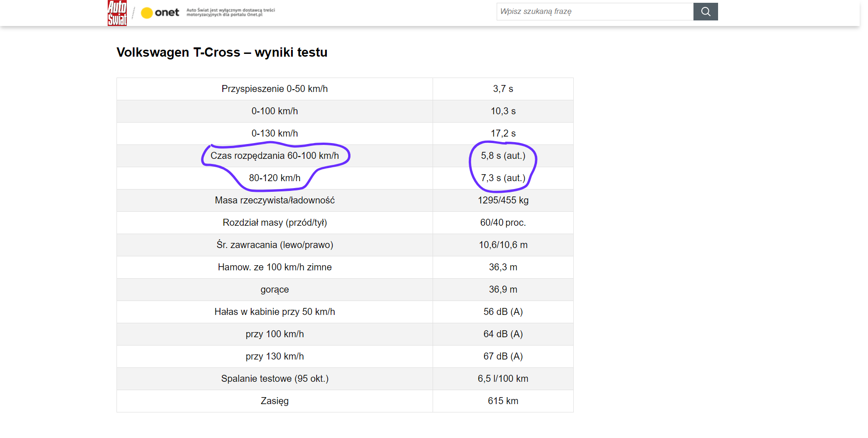
Task: Click the '67 dB (A)' value
Action: point(503,356)
